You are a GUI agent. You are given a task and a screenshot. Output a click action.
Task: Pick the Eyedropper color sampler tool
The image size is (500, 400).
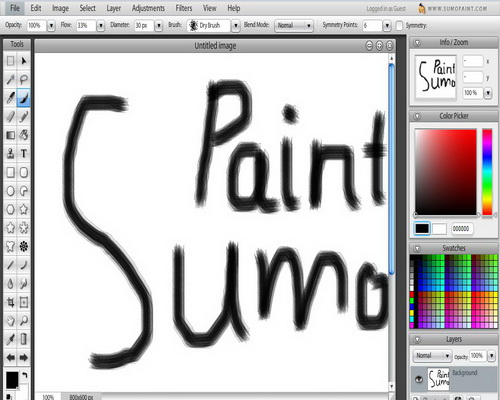(x=10, y=339)
